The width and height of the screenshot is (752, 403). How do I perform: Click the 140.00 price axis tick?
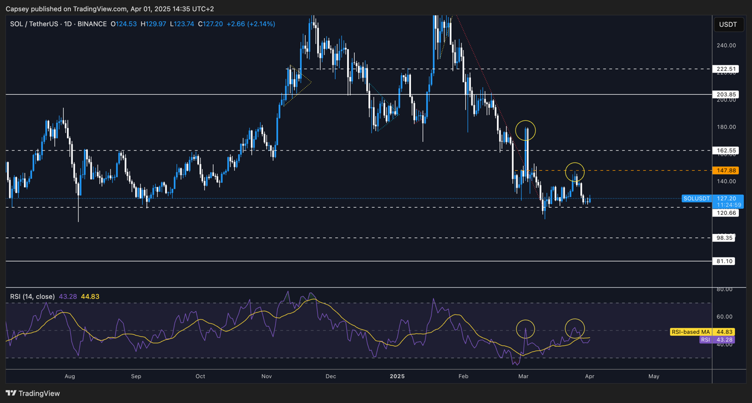coord(726,181)
